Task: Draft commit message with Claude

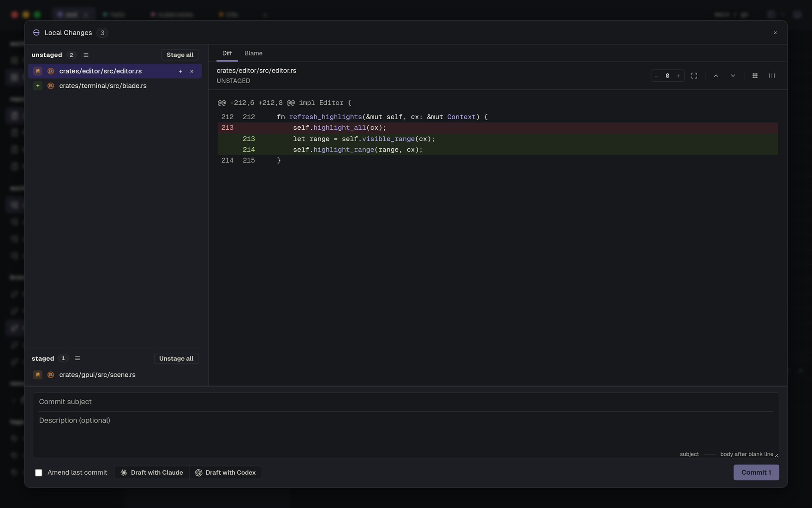Action: click(152, 472)
